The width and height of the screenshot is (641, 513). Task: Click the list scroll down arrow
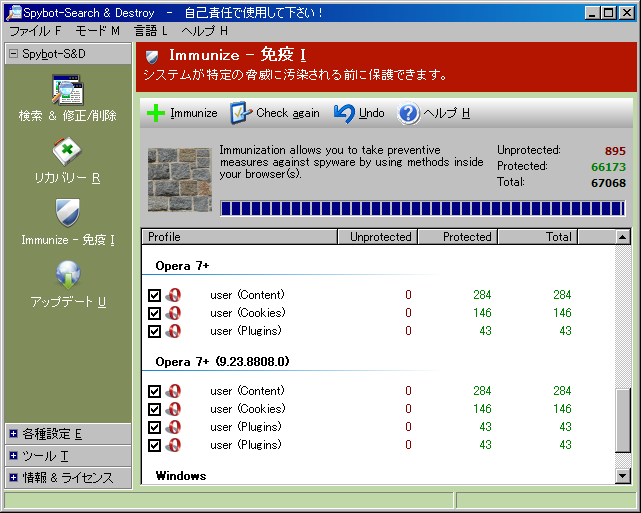(x=623, y=475)
